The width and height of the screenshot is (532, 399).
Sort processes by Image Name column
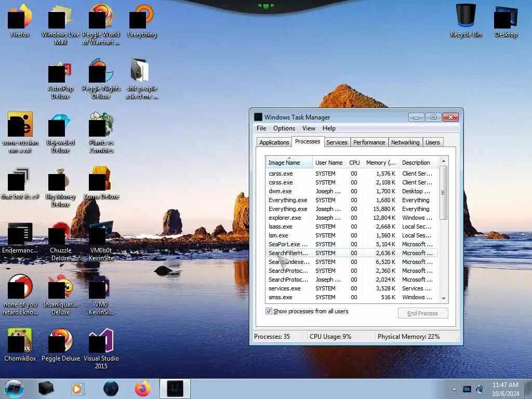coord(289,163)
